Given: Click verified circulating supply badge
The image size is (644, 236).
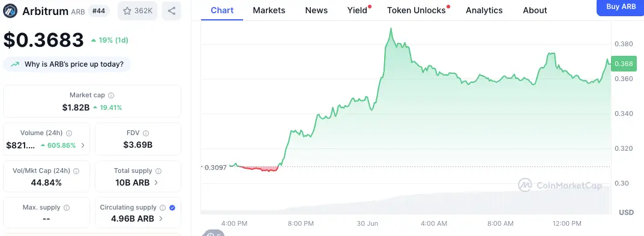Looking at the screenshot, I should [172, 208].
